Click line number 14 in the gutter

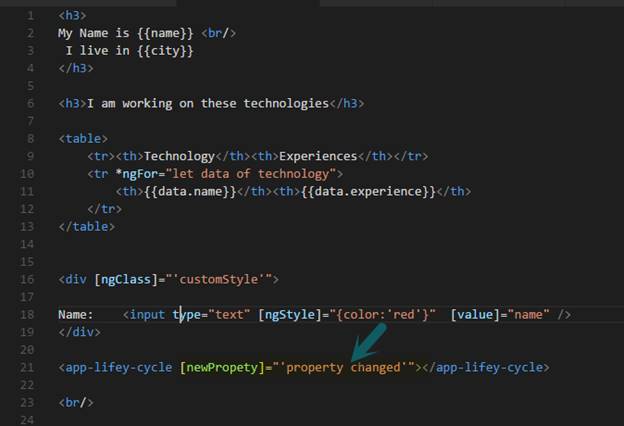coord(27,244)
